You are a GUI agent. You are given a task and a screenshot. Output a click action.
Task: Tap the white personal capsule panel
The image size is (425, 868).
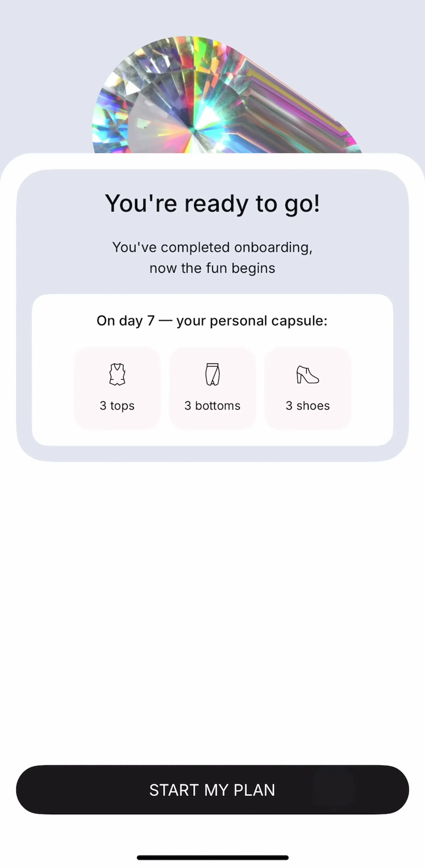point(212,370)
